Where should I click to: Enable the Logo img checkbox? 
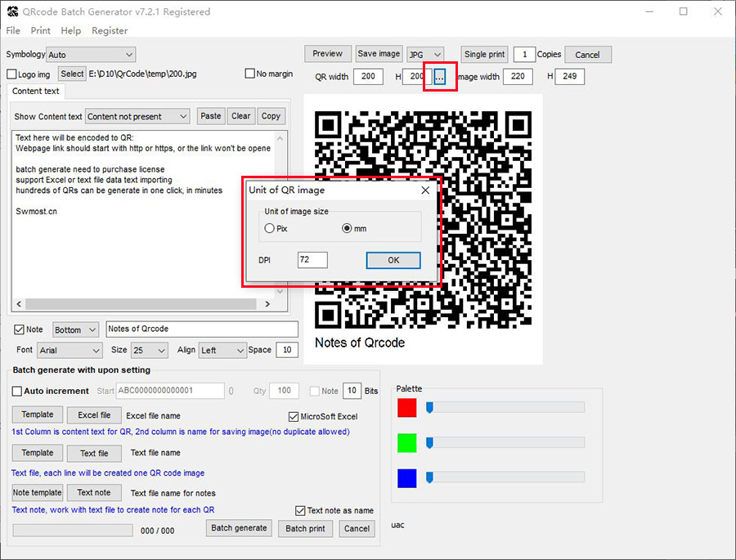click(11, 74)
